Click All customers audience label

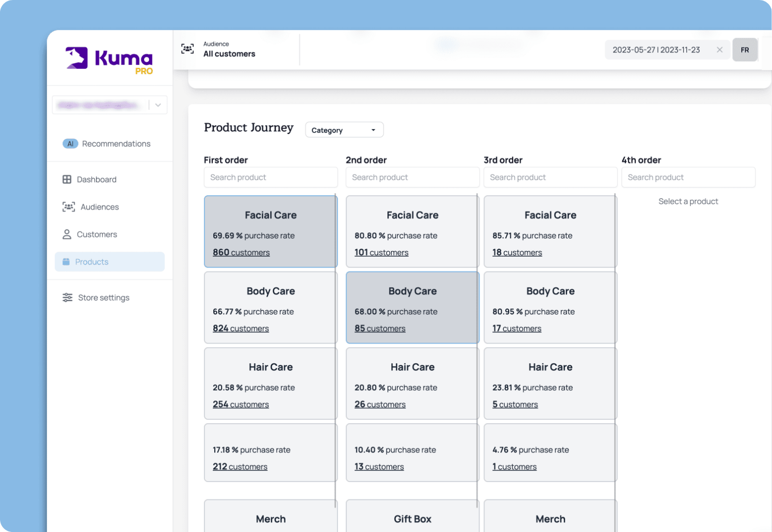pyautogui.click(x=229, y=54)
